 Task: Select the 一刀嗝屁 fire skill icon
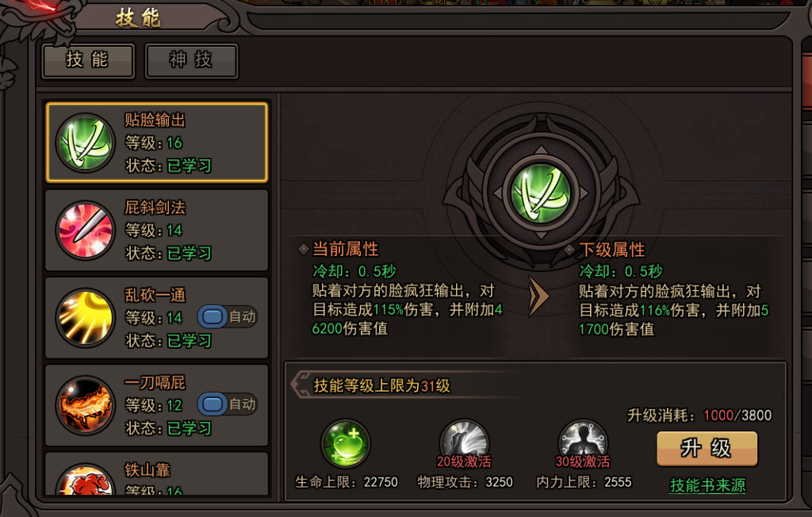point(86,405)
